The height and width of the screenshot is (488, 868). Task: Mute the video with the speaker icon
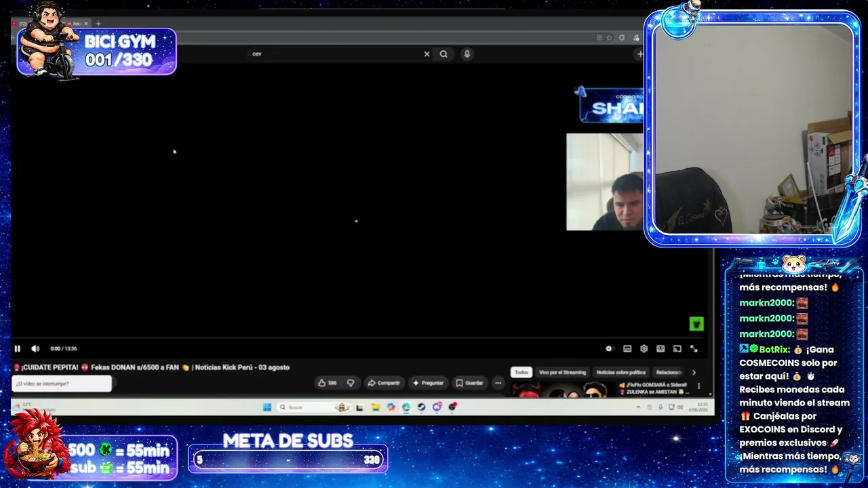35,348
